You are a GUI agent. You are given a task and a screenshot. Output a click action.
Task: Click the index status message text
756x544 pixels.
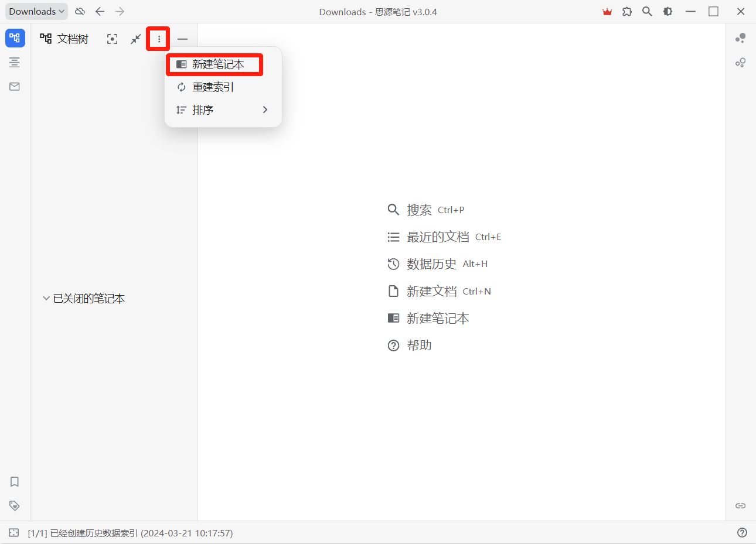pyautogui.click(x=130, y=533)
